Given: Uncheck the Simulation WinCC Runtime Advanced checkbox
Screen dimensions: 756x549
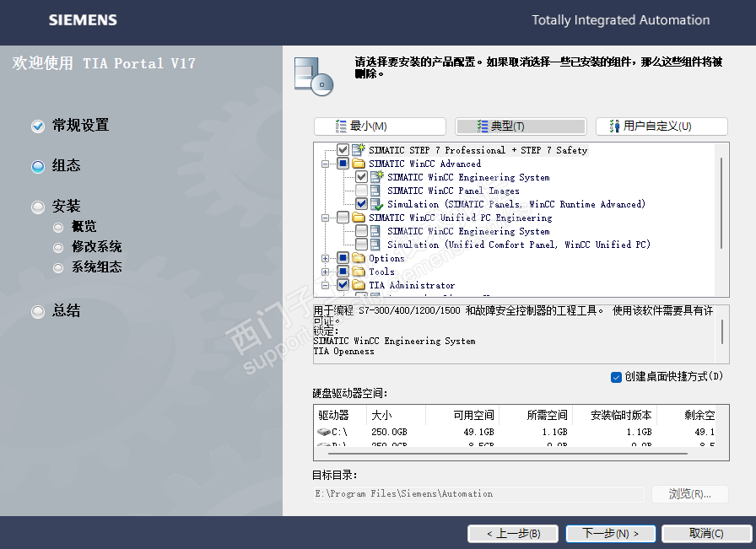Looking at the screenshot, I should (x=362, y=204).
